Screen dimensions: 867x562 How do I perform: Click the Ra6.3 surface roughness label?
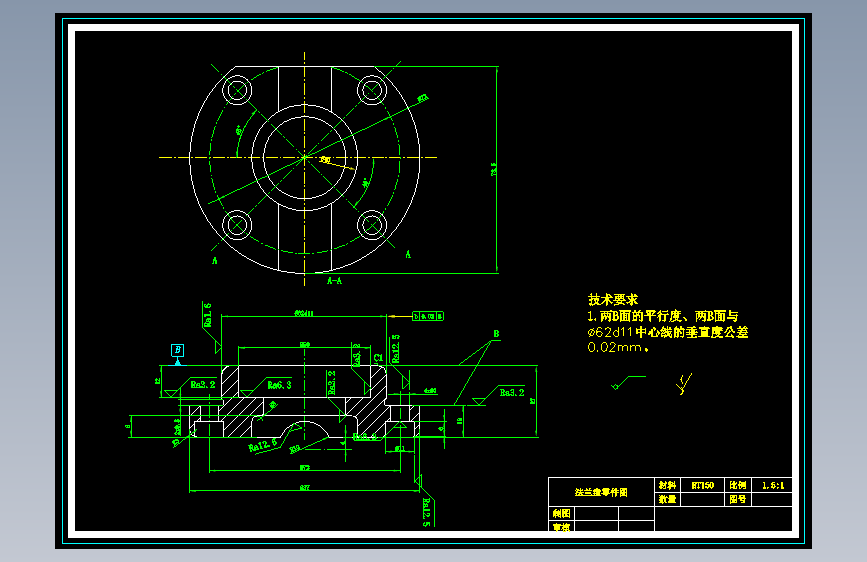pos(279,384)
